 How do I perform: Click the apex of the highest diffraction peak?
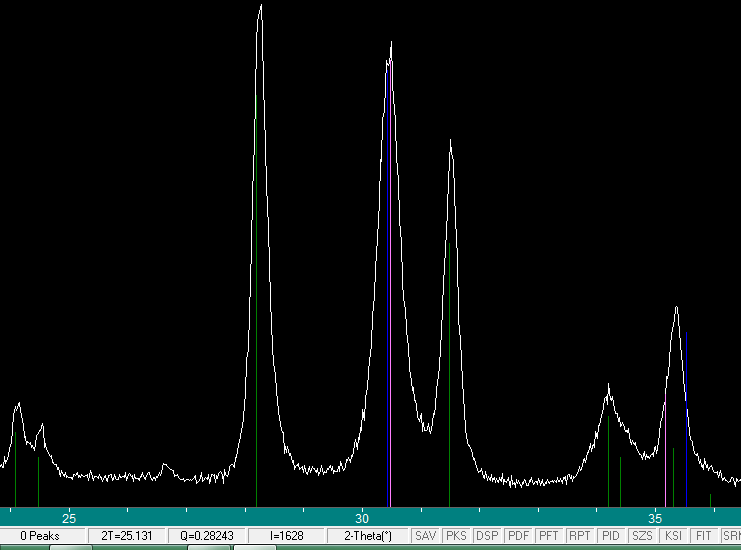pos(261,6)
